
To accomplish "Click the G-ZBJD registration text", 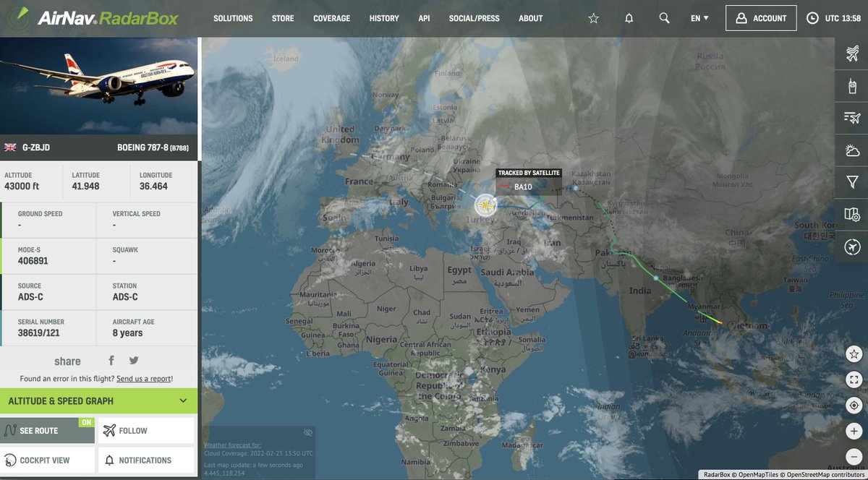I will 38,147.
